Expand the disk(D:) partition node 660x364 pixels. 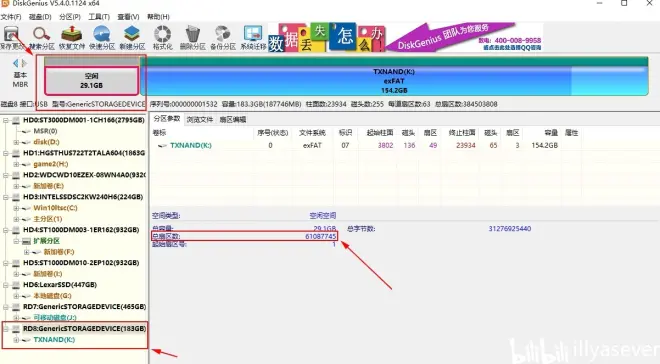point(16,142)
